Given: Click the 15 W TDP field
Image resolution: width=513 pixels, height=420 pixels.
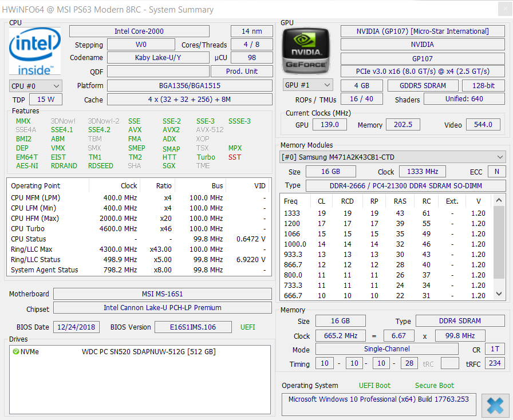Looking at the screenshot, I should pyautogui.click(x=46, y=100).
